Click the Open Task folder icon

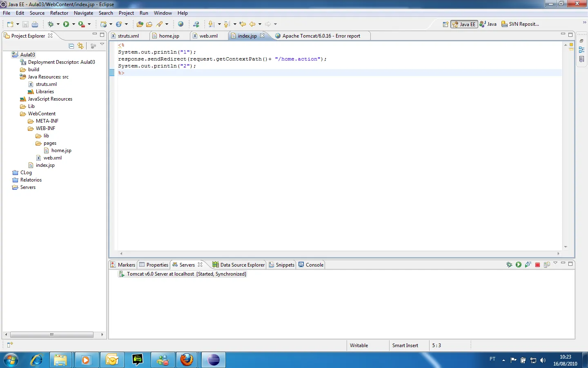click(149, 24)
